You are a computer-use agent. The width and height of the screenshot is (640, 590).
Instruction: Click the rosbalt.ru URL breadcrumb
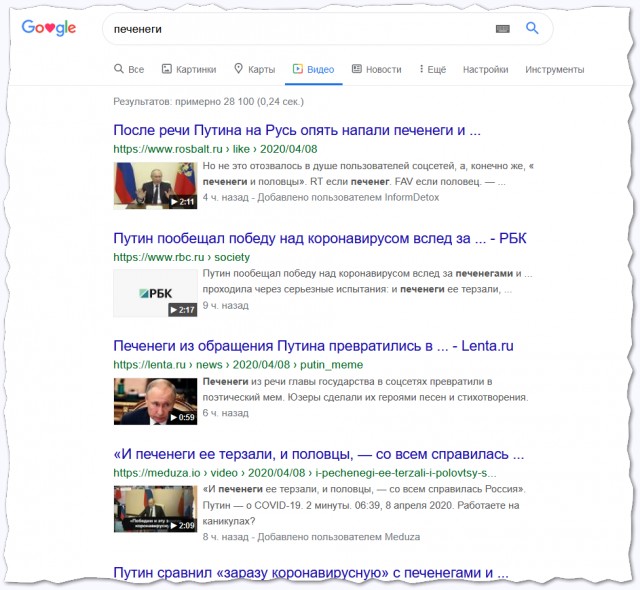215,149
